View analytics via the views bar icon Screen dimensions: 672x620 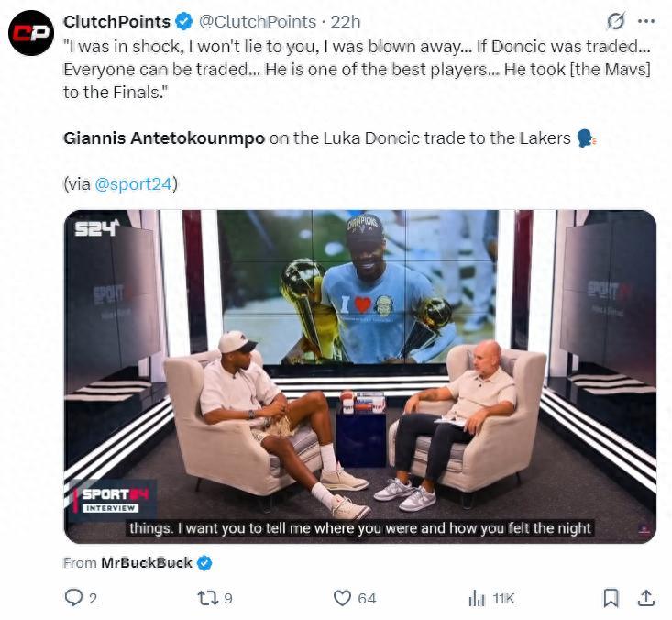click(477, 598)
